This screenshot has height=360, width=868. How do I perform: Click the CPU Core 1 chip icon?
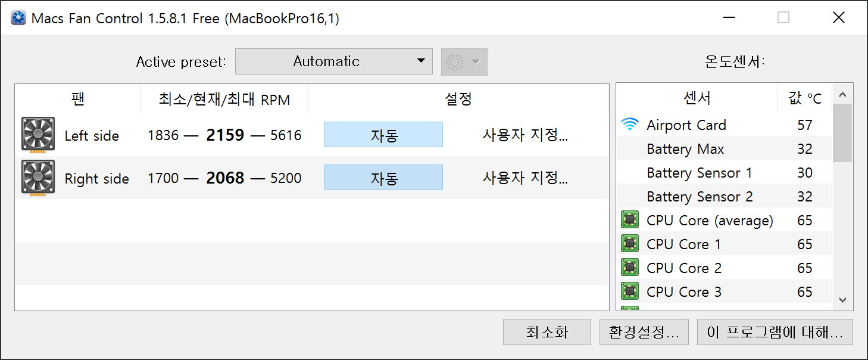pos(629,244)
